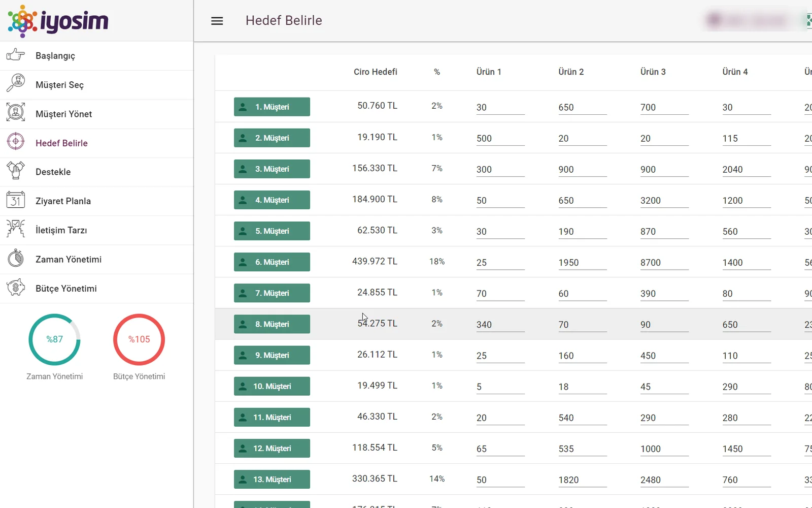812x508 pixels.
Task: Click the 5. Müşteri button
Action: click(272, 231)
